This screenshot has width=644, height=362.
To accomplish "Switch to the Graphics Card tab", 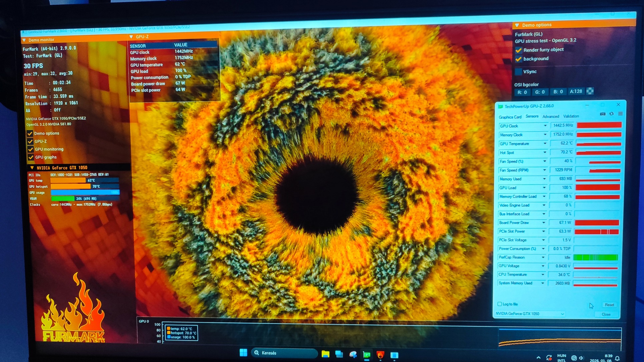I will point(510,117).
